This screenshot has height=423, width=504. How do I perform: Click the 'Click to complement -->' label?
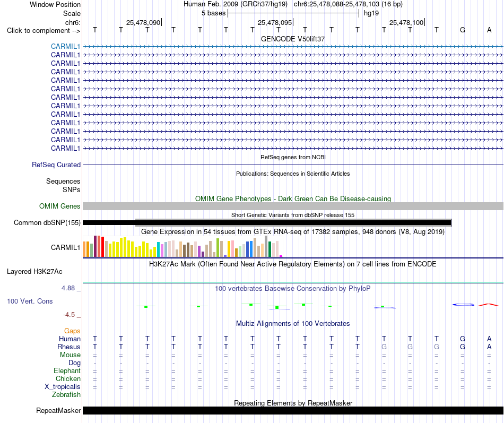point(44,31)
